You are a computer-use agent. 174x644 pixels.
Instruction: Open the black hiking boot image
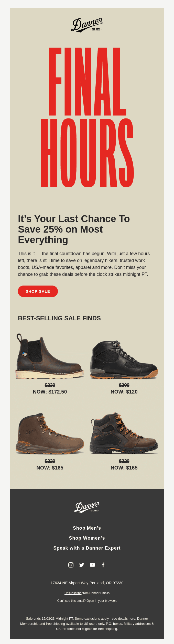coord(124,359)
